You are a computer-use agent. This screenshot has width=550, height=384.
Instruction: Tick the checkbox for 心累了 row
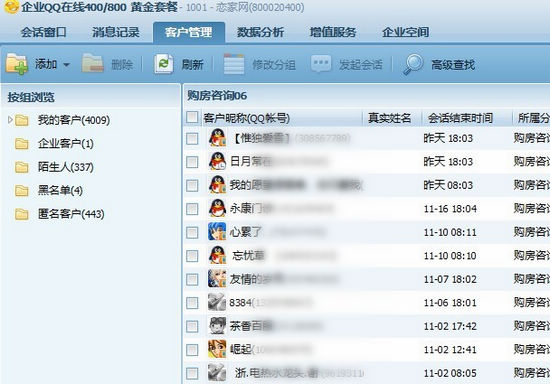192,233
